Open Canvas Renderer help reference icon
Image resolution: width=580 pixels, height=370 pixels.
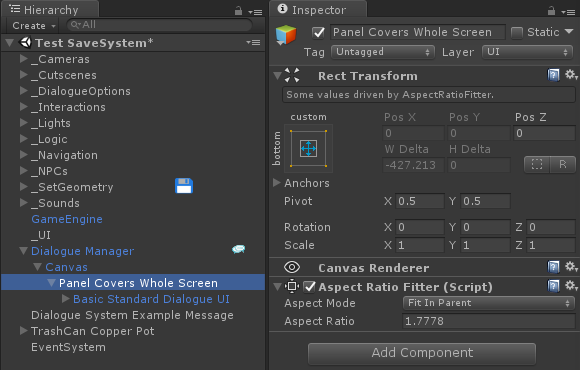[553, 267]
